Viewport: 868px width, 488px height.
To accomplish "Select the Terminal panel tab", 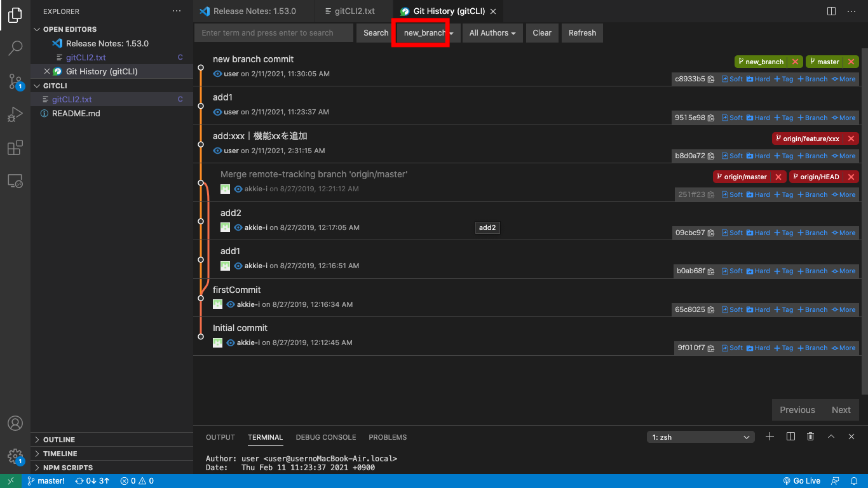I will tap(266, 437).
